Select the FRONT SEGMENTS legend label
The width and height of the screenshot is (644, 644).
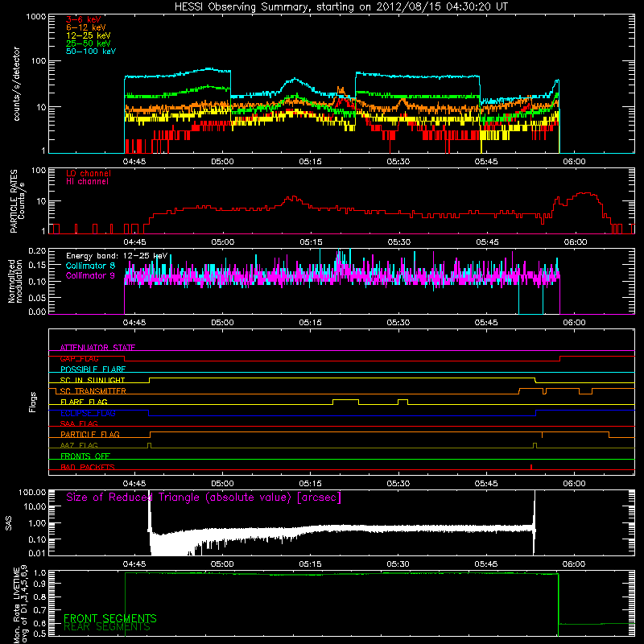(x=110, y=618)
